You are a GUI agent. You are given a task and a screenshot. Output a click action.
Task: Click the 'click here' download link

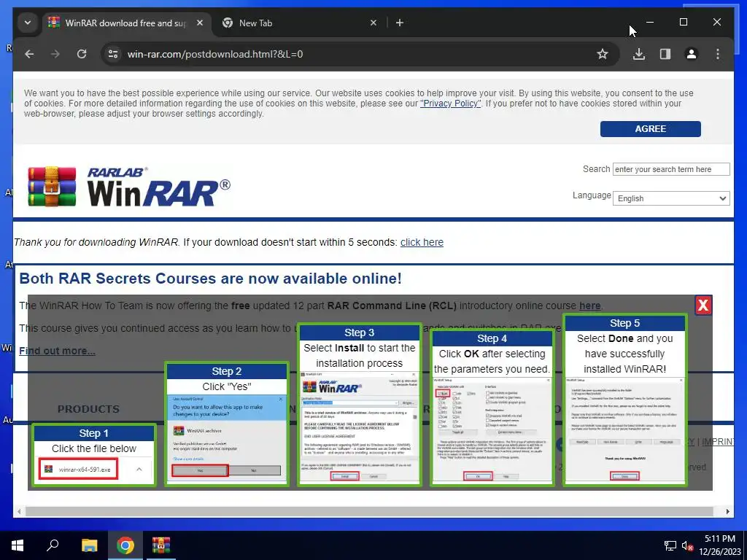pos(422,242)
